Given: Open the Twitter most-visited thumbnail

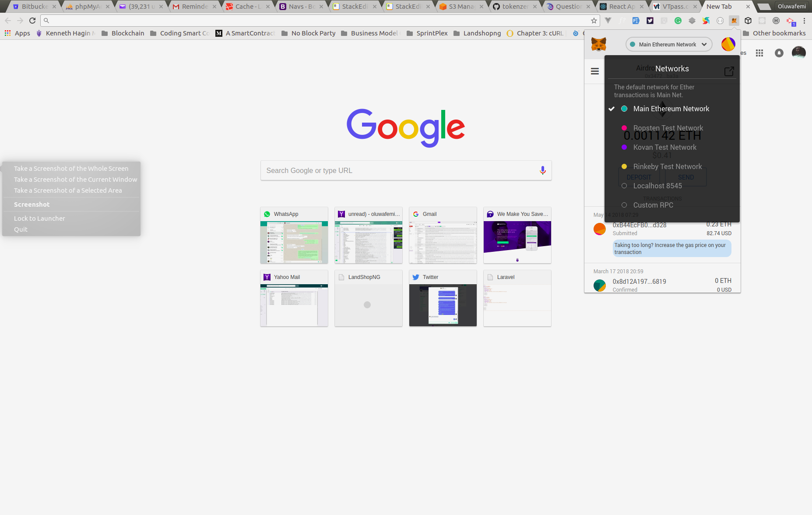Looking at the screenshot, I should [443, 298].
